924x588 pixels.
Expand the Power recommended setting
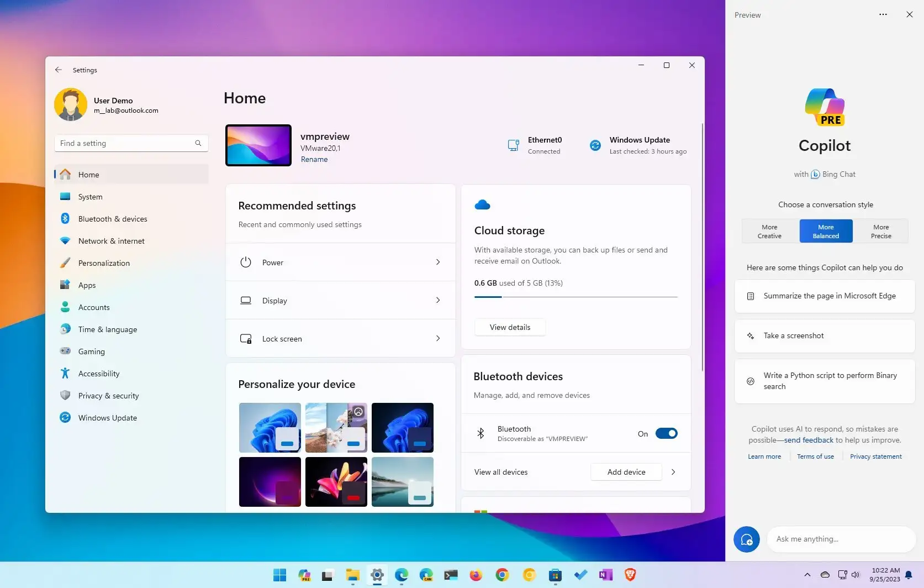point(340,262)
